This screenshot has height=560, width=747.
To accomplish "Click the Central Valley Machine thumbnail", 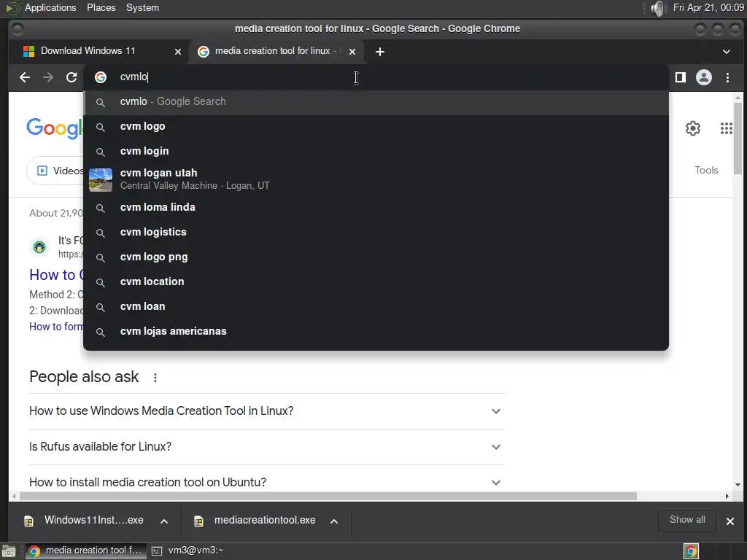I will coord(101,179).
